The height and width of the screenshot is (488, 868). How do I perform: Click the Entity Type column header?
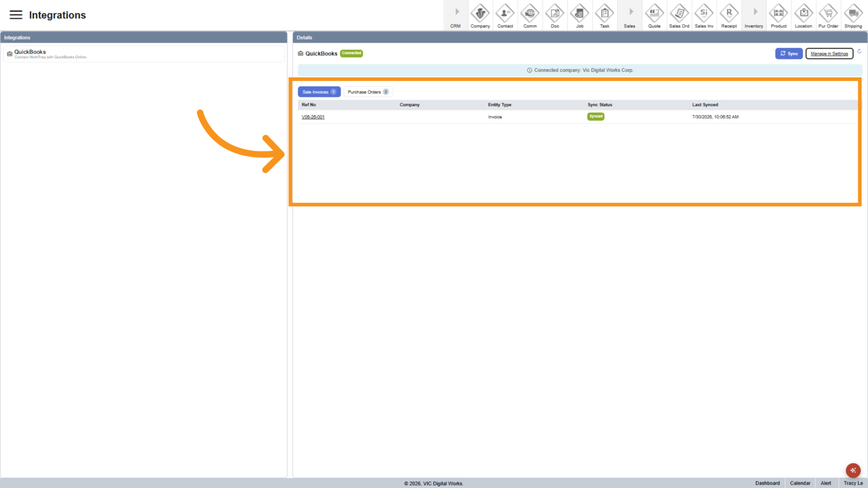pos(500,105)
